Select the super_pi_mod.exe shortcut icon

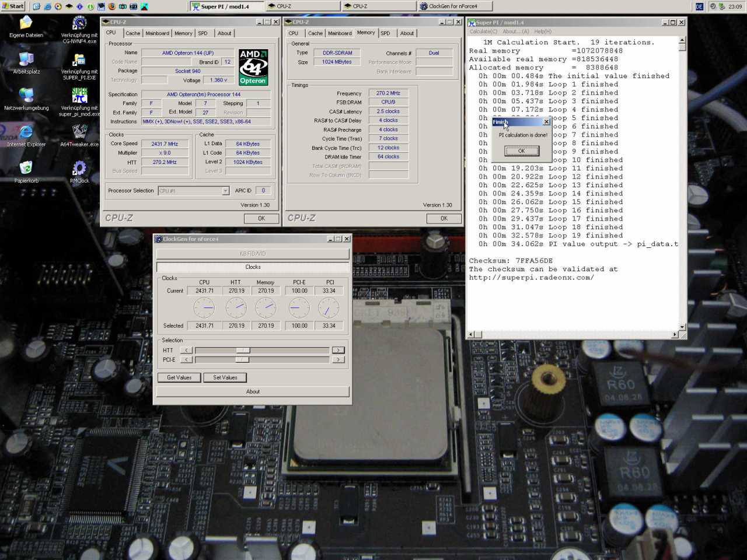click(79, 95)
